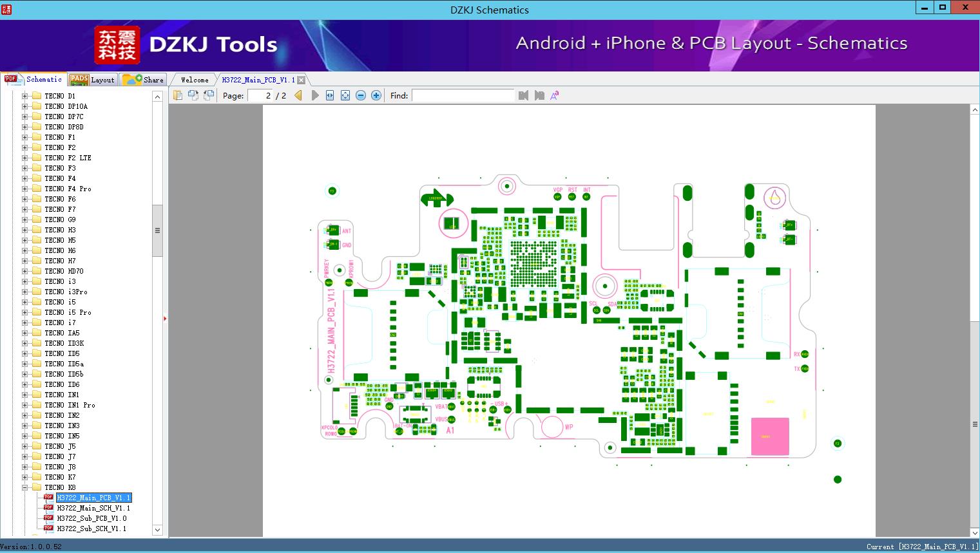The image size is (980, 553).
Task: Select the TECNO IN5 folder
Action: [62, 436]
